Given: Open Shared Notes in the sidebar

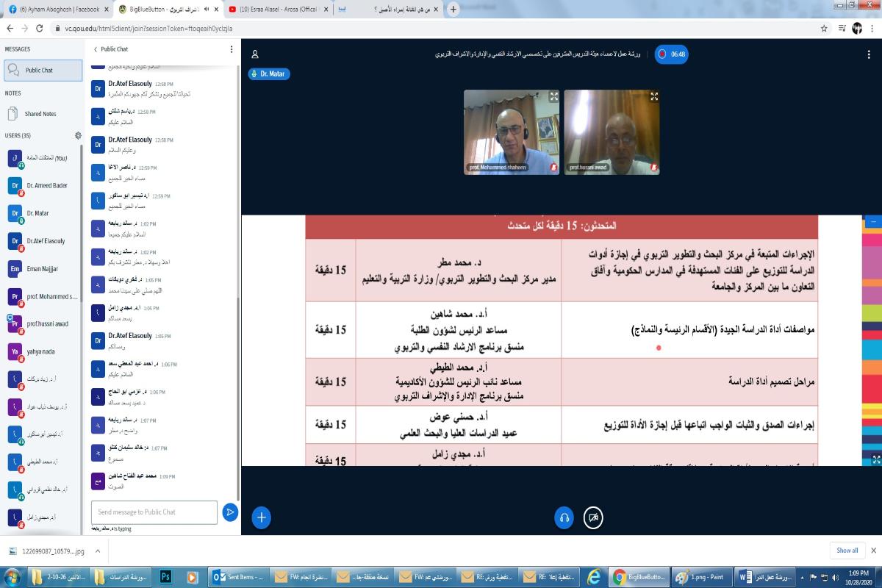Looking at the screenshot, I should pyautogui.click(x=40, y=114).
